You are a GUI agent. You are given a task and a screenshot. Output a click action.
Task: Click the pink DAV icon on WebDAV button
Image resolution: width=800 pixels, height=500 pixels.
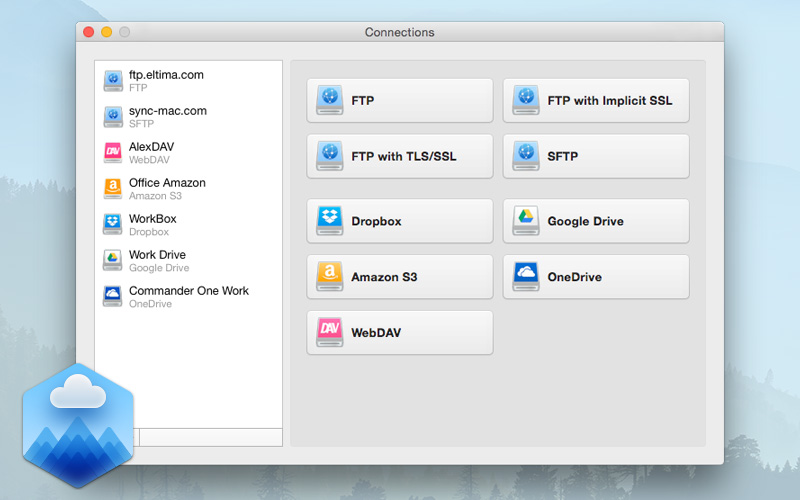pos(330,332)
